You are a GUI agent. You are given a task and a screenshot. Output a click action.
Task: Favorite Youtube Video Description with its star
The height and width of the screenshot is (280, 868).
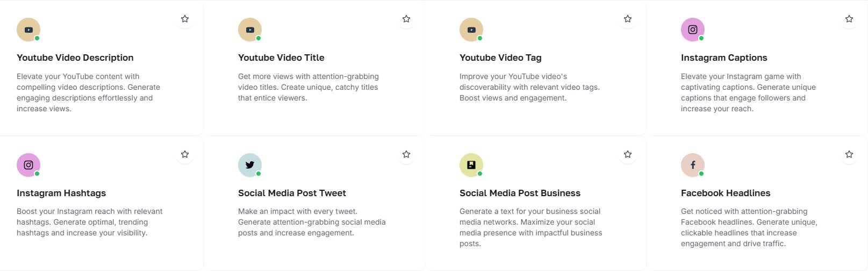tap(185, 19)
